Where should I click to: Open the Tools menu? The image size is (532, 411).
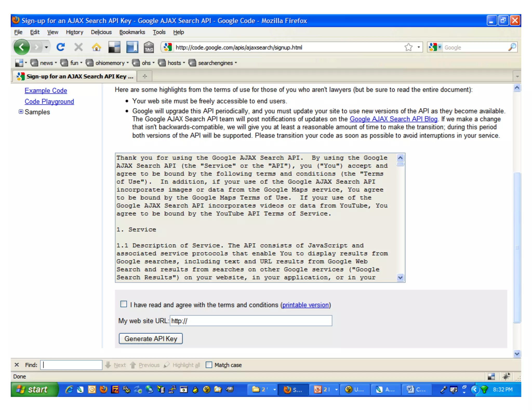click(x=159, y=32)
